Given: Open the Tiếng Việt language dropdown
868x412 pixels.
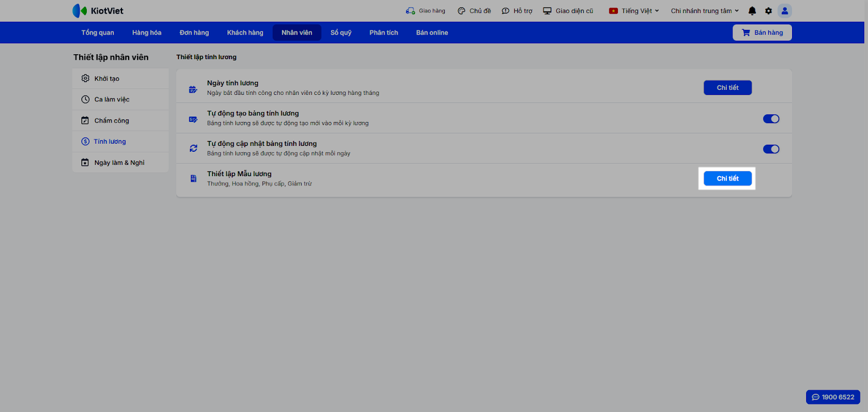Looking at the screenshot, I should 634,11.
